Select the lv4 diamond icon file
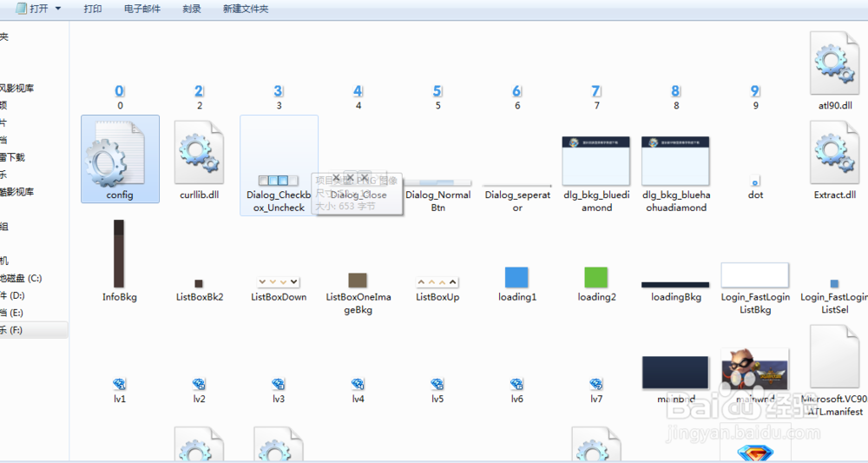 point(358,384)
